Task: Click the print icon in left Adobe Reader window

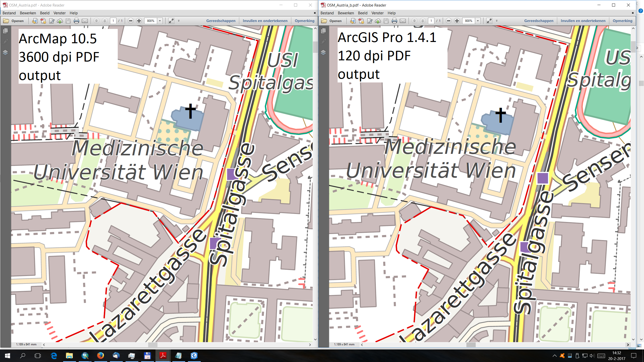Action: pyautogui.click(x=76, y=21)
